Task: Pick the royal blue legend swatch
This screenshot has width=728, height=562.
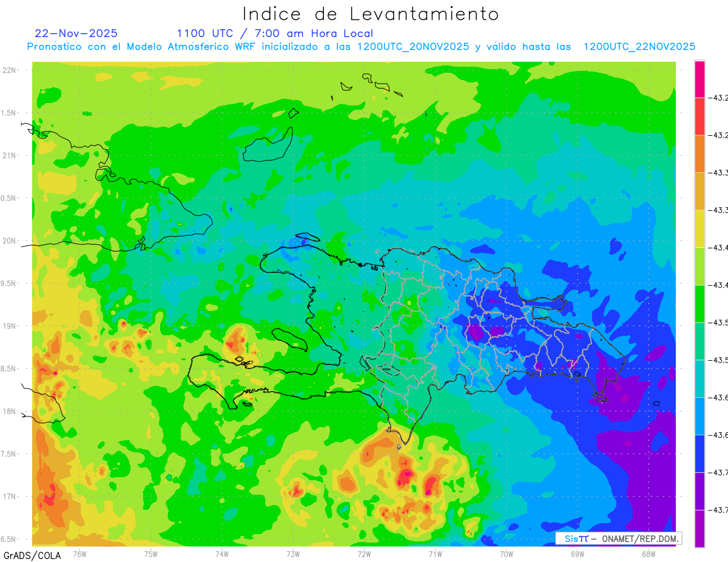Action: click(699, 453)
